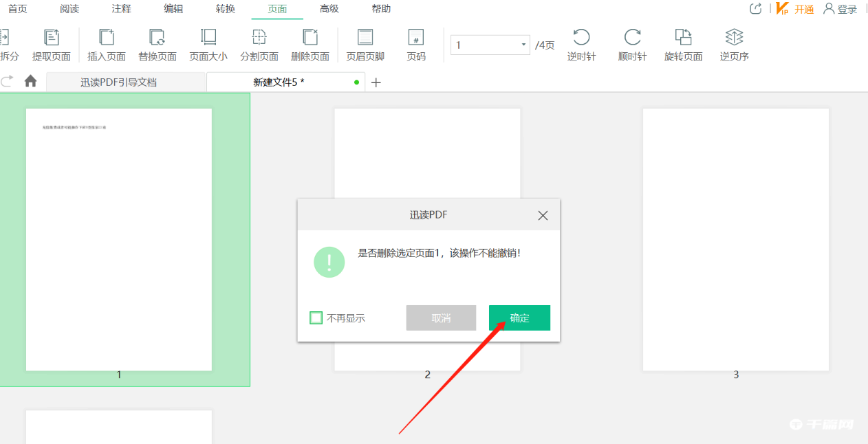Rotate page counterclockwise with 逆时针
The height and width of the screenshot is (444, 868).
point(581,43)
